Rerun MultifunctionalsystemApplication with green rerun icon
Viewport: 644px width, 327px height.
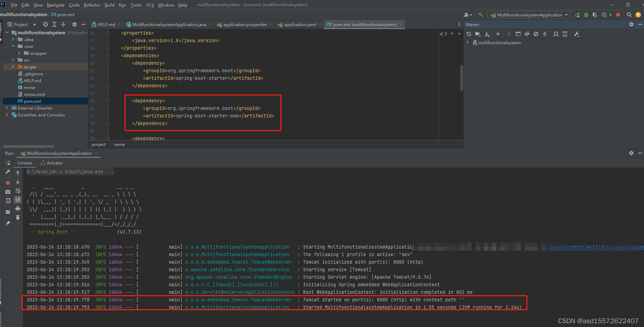(8, 163)
